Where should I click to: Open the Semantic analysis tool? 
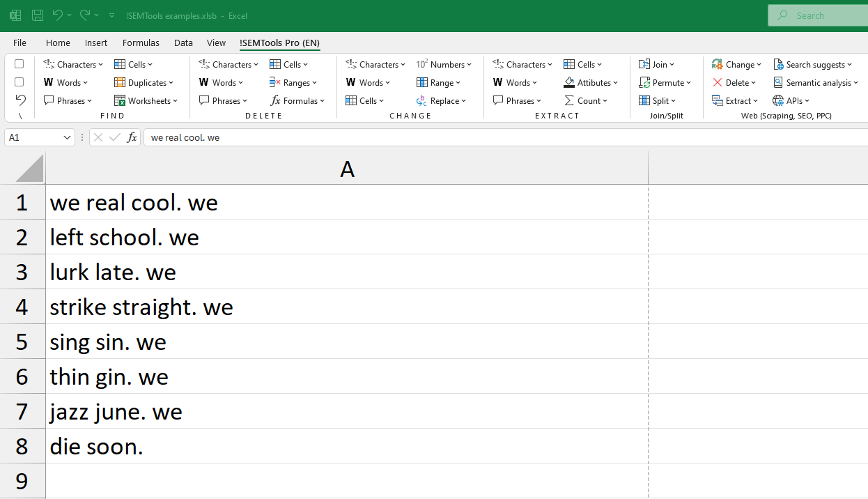tap(815, 82)
